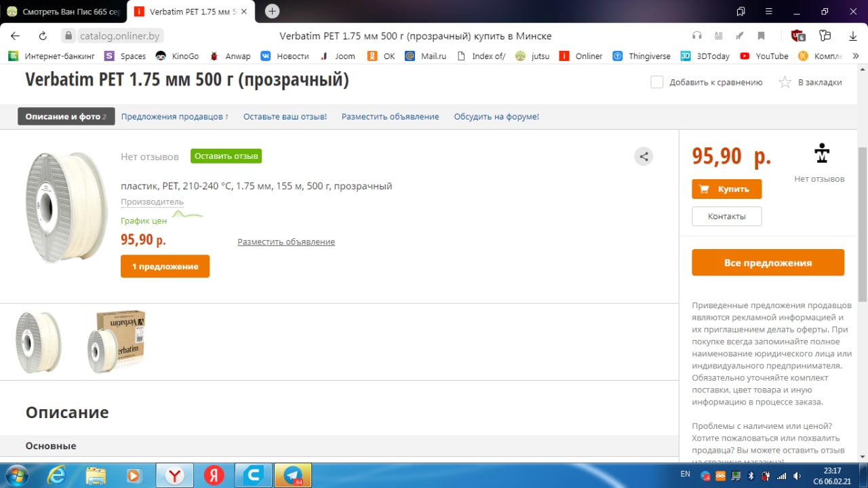Open the Предложения продавцов tab

(x=174, y=117)
